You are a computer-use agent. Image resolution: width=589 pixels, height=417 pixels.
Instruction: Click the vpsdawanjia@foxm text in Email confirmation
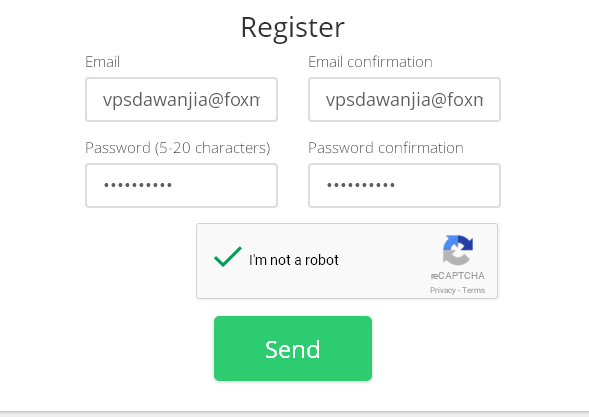click(x=404, y=100)
